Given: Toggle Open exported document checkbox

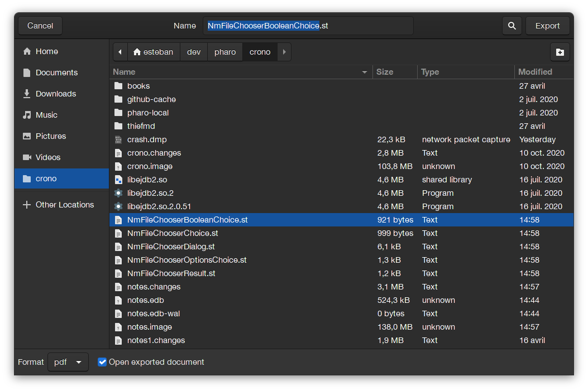Looking at the screenshot, I should coord(102,362).
